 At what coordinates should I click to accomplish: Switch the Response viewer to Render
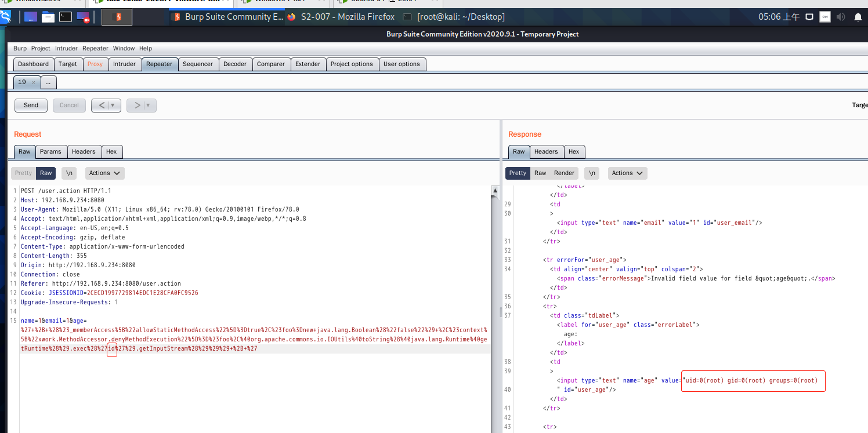[565, 173]
